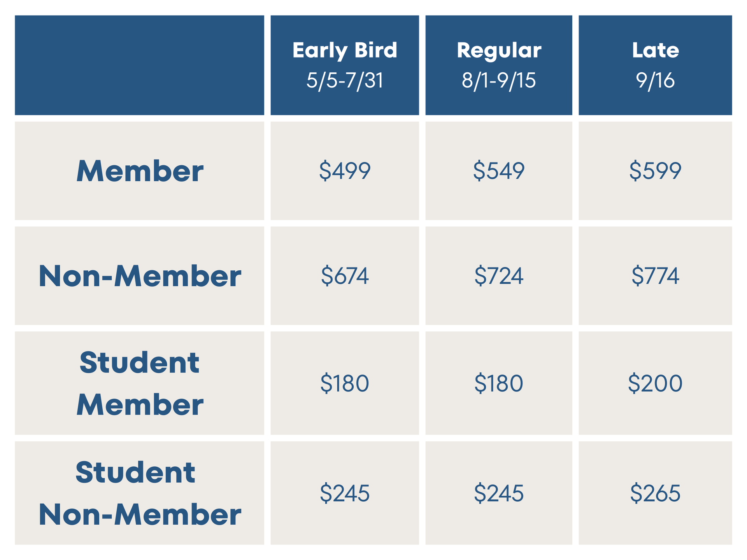Click the empty top-left header cell
Viewport: 747px width, 560px height.
(140, 65)
